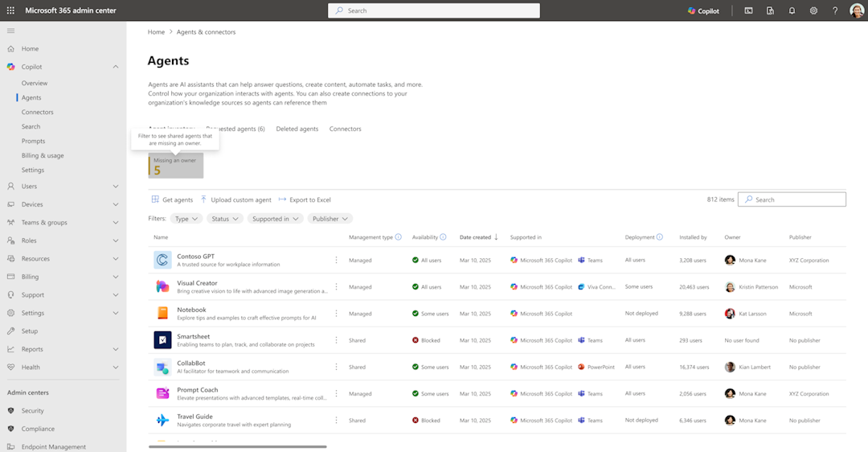Open Endpoint Management admin center
The height and width of the screenshot is (452, 868).
coord(53,447)
